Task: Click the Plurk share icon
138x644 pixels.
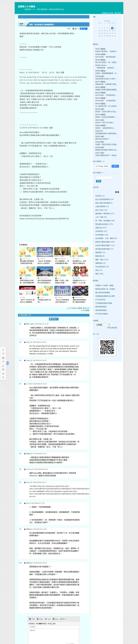Action: click(x=76, y=29)
